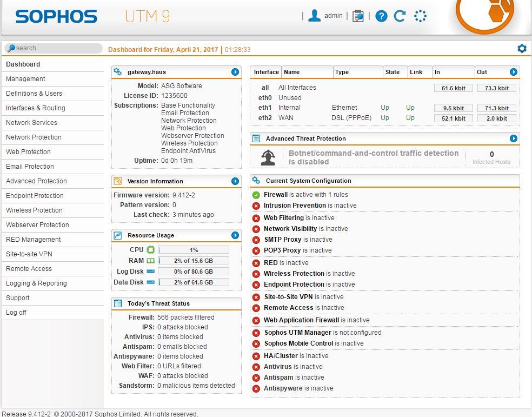Open RED Management menu
The width and height of the screenshot is (532, 417).
point(52,239)
